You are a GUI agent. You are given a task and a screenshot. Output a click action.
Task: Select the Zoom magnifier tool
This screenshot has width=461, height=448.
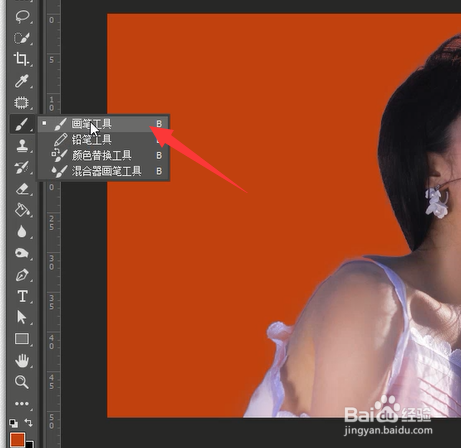[x=22, y=382]
